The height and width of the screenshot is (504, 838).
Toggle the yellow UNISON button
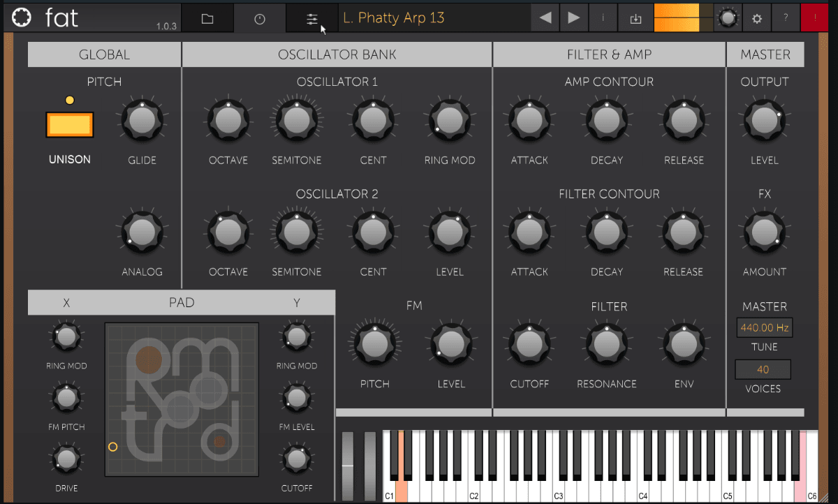click(70, 125)
